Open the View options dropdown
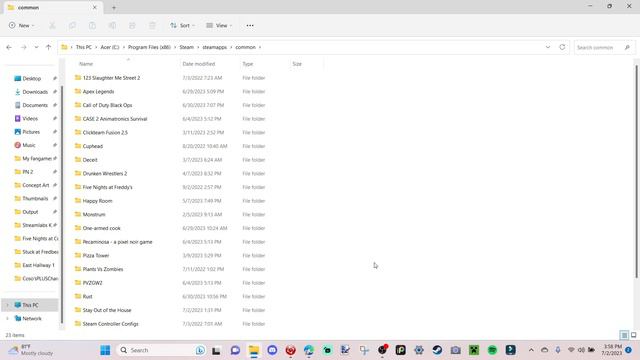This screenshot has height=360, width=640. (219, 26)
